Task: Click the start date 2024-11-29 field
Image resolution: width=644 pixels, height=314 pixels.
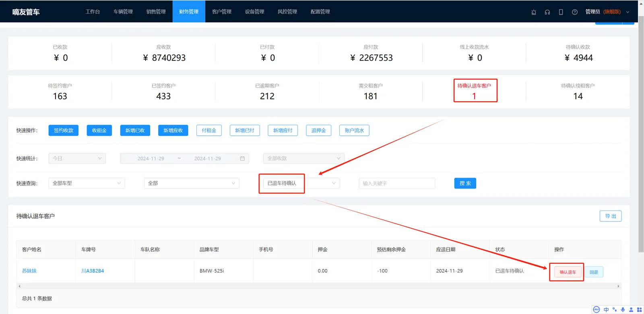Action: coord(151,158)
